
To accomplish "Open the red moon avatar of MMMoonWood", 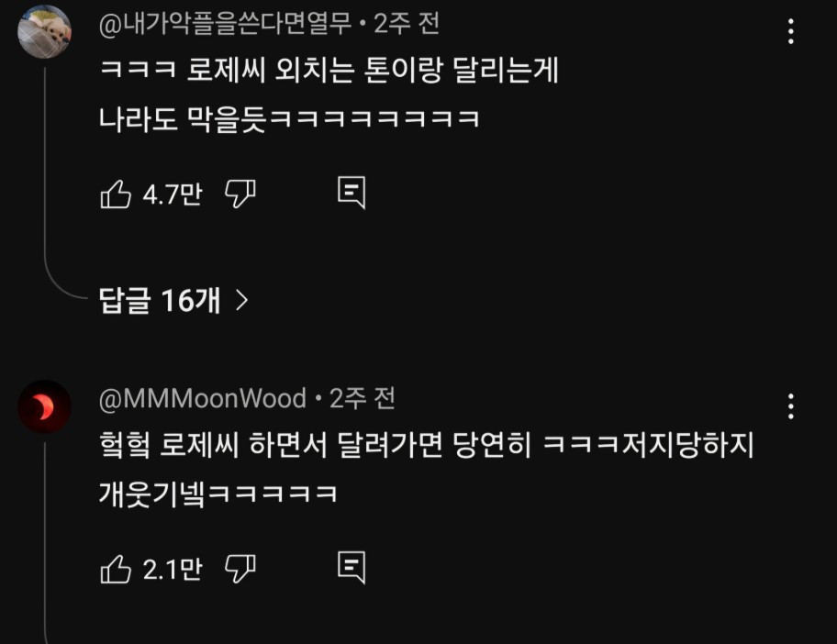I will pyautogui.click(x=44, y=406).
